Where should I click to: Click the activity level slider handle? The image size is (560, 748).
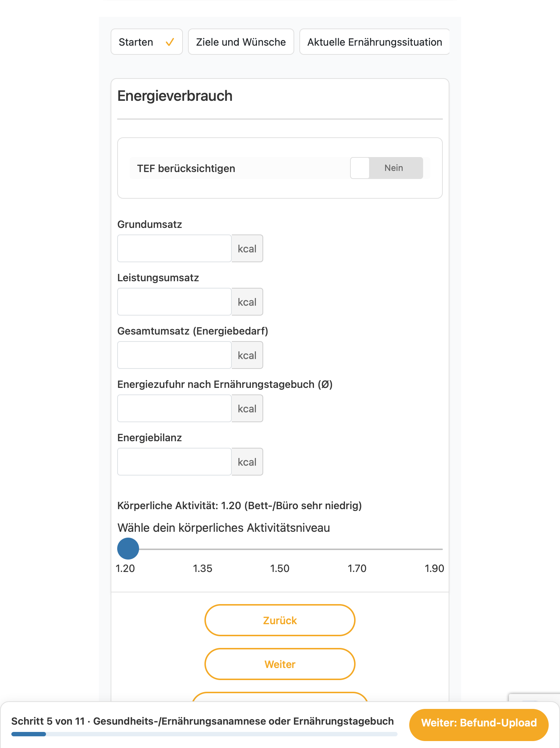pos(128,549)
